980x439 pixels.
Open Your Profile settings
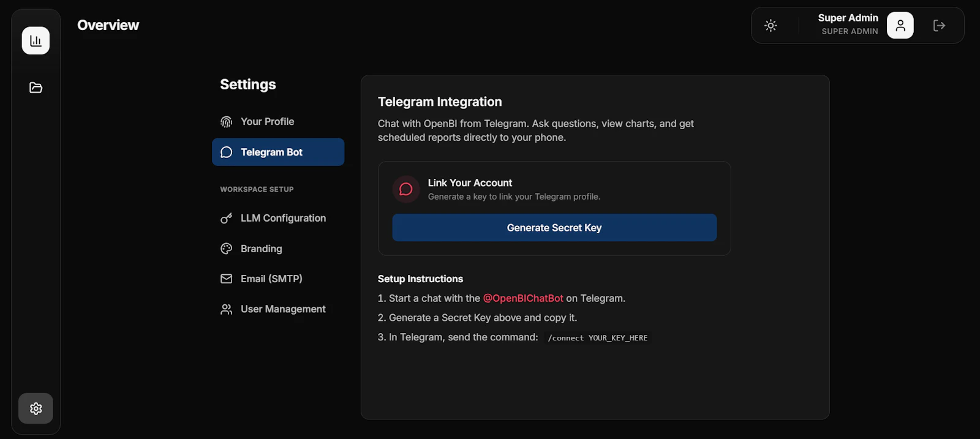coord(278,121)
